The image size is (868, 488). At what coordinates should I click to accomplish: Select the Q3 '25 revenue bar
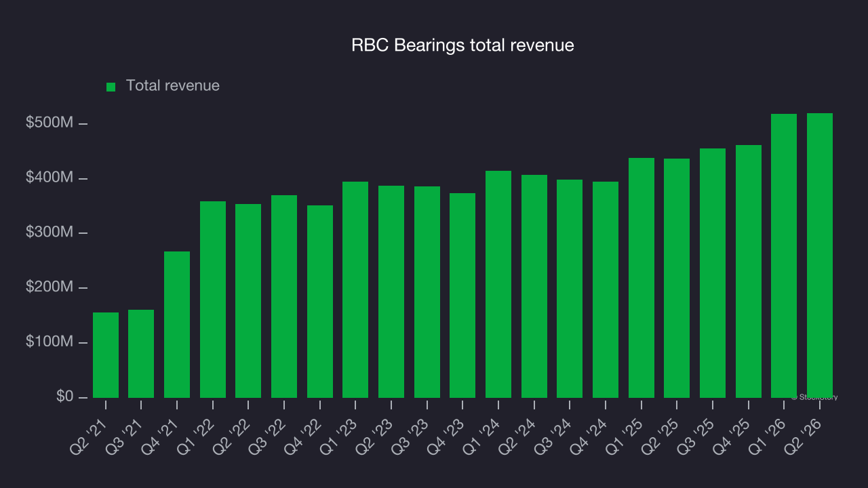point(713,273)
